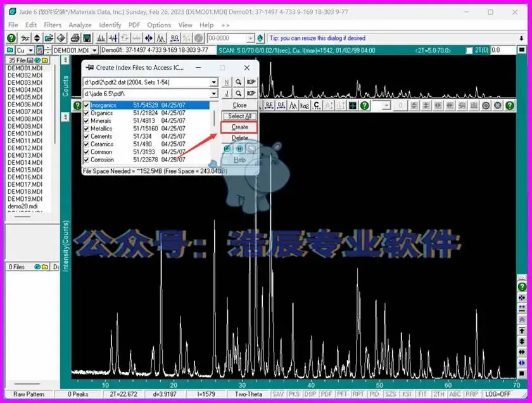Open the Identify menu

click(110, 25)
